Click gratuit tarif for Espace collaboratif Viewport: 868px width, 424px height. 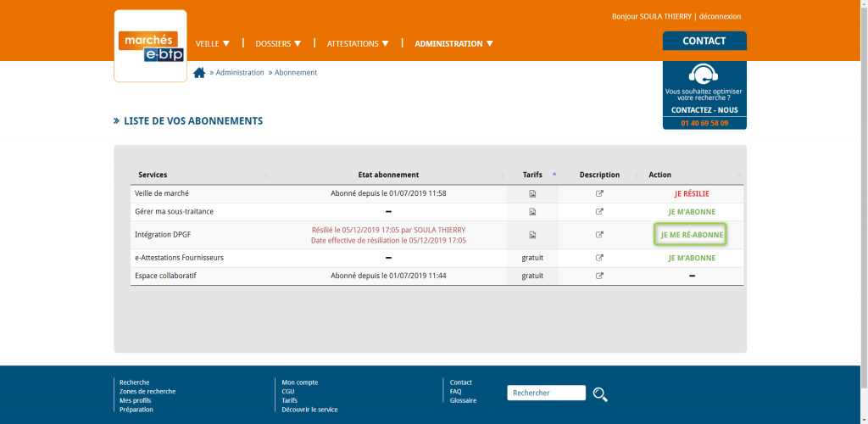(x=532, y=276)
